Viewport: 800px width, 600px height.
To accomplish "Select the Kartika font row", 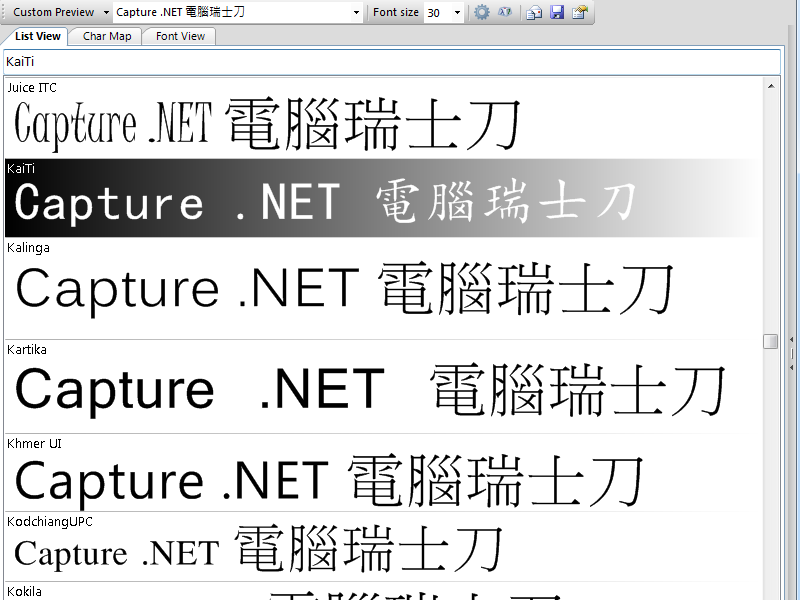I will point(384,387).
